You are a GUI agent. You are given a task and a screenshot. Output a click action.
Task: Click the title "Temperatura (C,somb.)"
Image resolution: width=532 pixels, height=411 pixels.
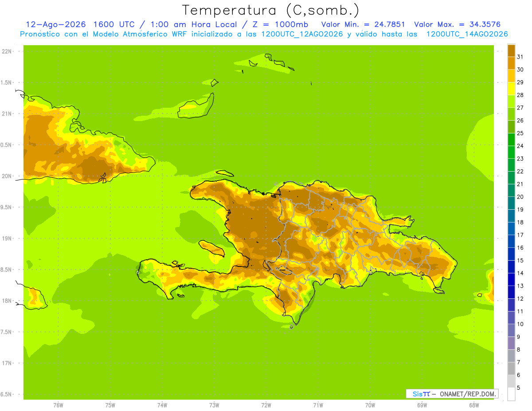tap(271, 10)
